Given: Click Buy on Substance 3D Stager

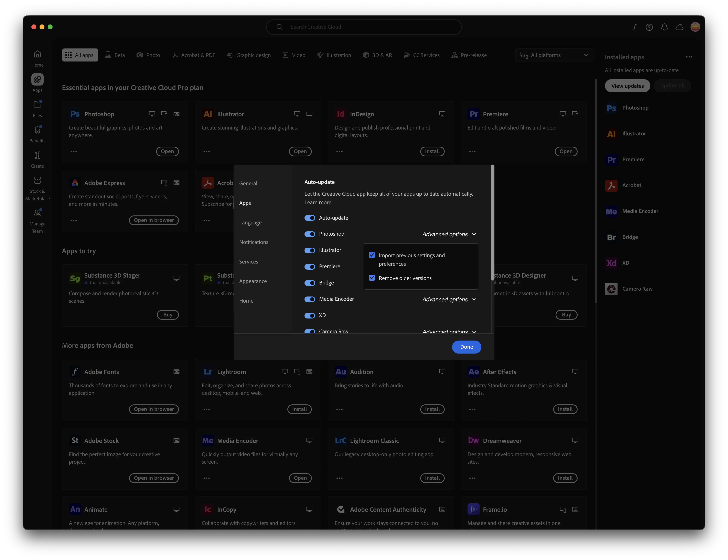Looking at the screenshot, I should [x=168, y=315].
